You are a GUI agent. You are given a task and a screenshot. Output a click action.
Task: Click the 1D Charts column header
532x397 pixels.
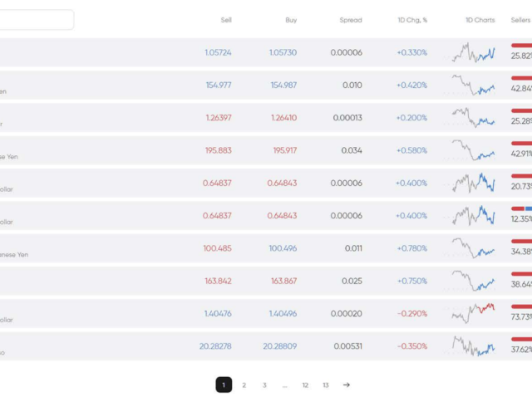480,20
